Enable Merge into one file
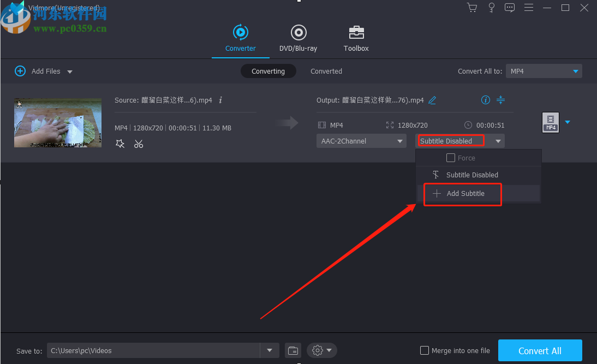The width and height of the screenshot is (597, 364). (425, 350)
